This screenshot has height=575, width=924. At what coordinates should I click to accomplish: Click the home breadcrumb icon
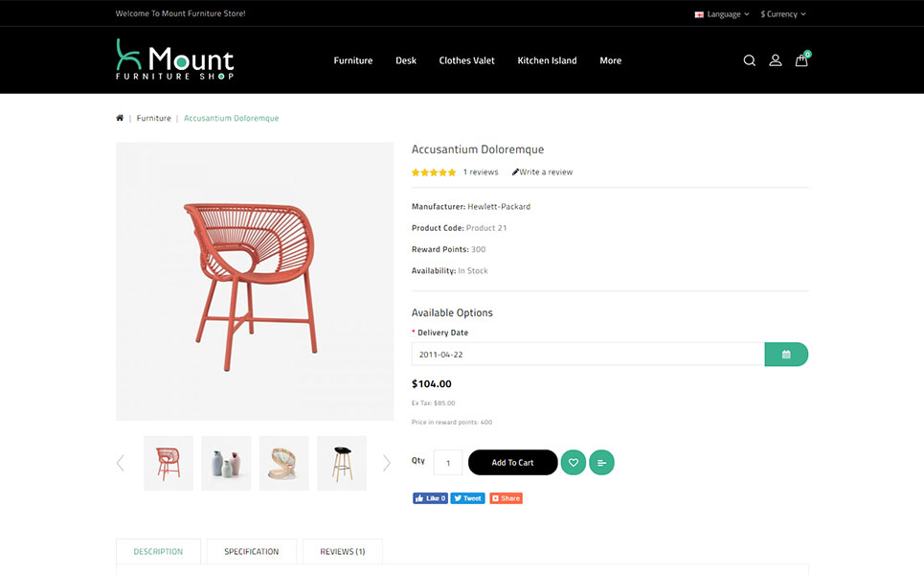[x=120, y=118]
